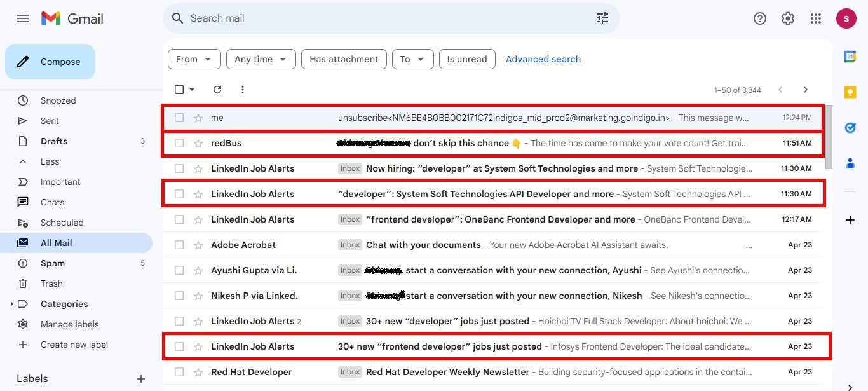Go to the older messages page
This screenshot has width=868, height=391.
pyautogui.click(x=806, y=90)
